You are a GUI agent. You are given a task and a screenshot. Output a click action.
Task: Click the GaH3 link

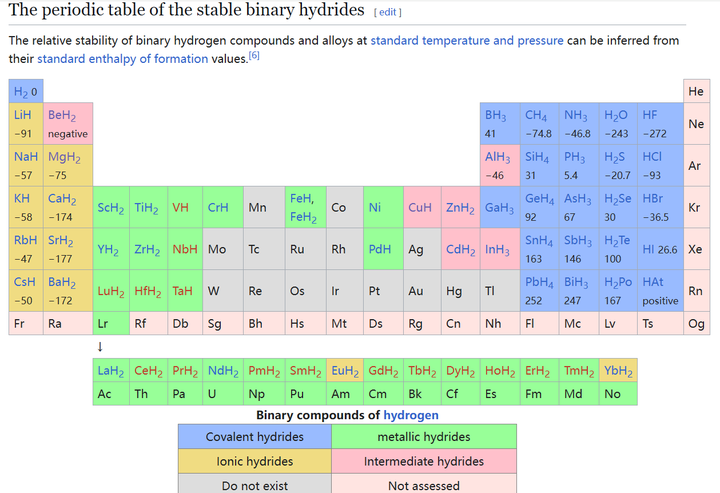point(497,208)
